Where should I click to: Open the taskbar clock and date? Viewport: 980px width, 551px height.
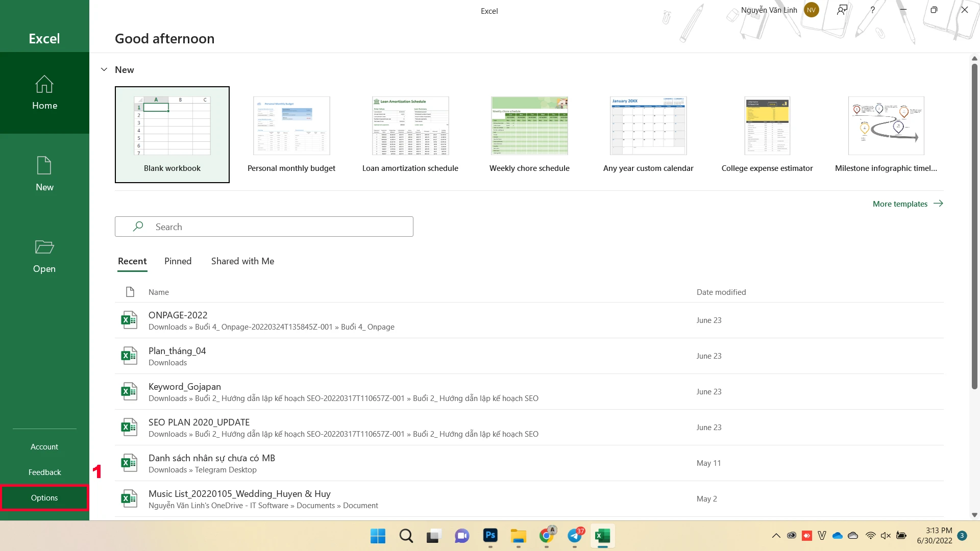click(x=934, y=536)
